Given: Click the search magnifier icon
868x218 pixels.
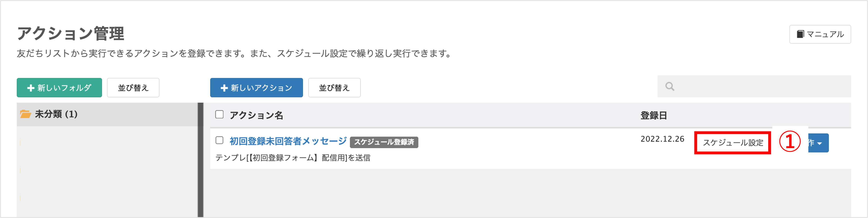Looking at the screenshot, I should point(669,87).
